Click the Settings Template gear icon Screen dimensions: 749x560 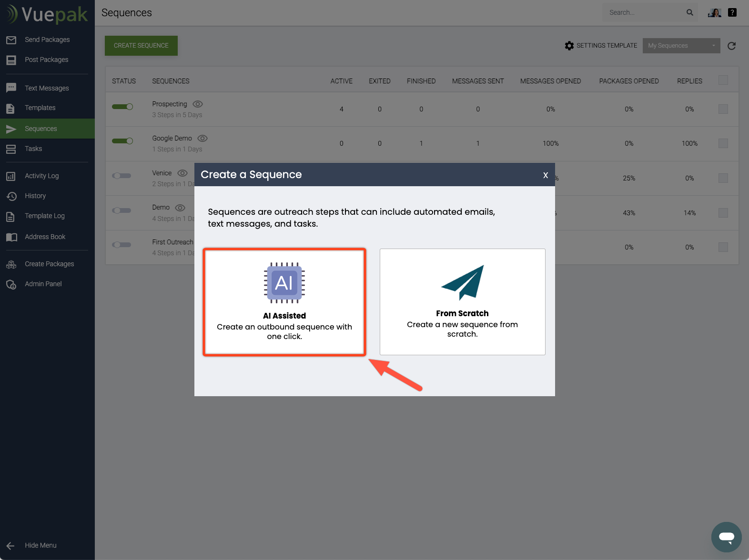pyautogui.click(x=569, y=46)
